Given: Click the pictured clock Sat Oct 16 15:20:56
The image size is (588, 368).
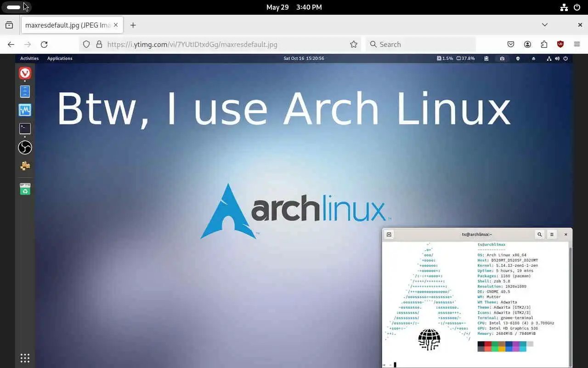Looking at the screenshot, I should click(304, 58).
